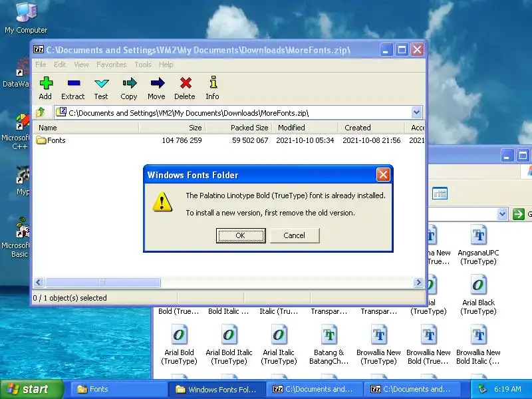Screen dimensions: 532x399
Task: Click the Go arrow in Fonts window
Action: 519,214
